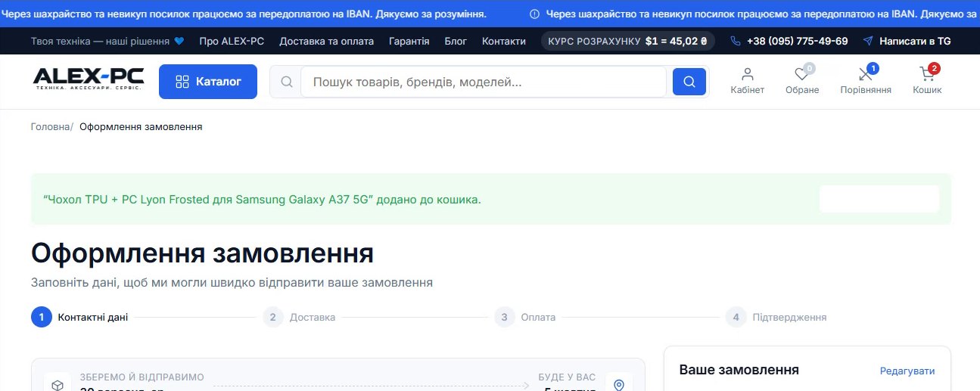Click 'Заповніть дані' subtitle text
Image resolution: width=980 pixels, height=391 pixels.
[232, 283]
